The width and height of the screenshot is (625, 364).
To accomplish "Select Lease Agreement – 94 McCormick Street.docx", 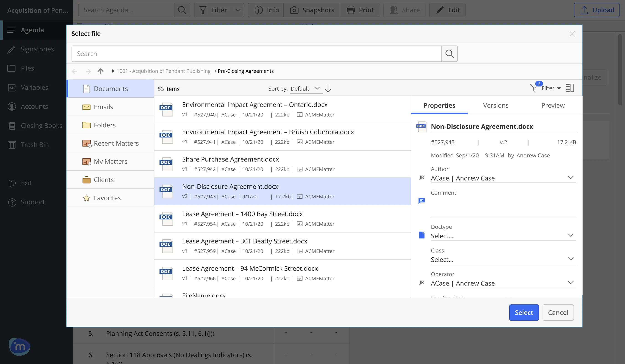I will pyautogui.click(x=282, y=273).
